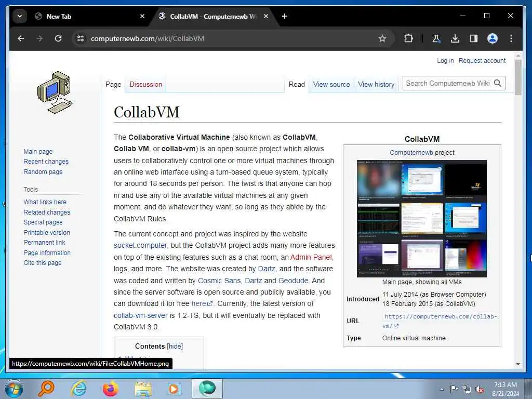
Task: Click the external 'here' download link
Action: click(202, 303)
